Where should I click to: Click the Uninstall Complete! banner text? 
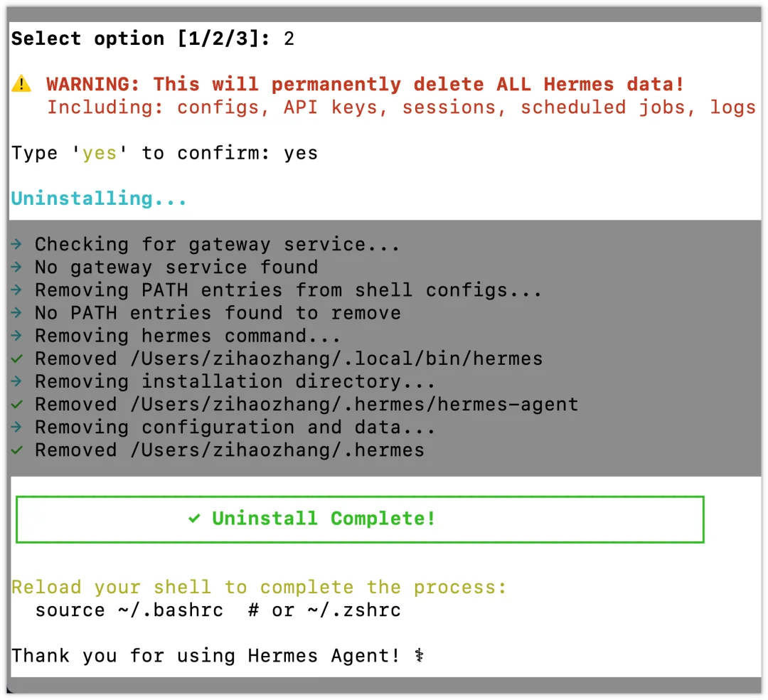(324, 519)
